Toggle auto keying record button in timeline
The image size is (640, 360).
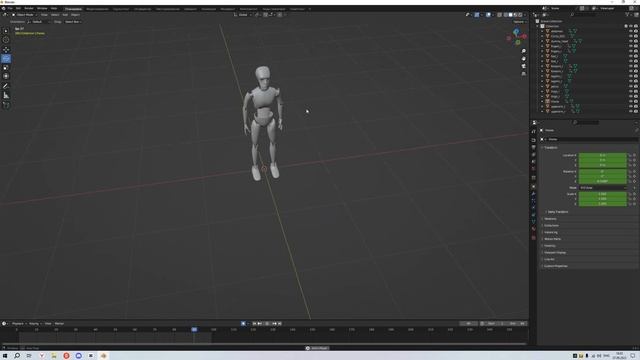coord(243,324)
